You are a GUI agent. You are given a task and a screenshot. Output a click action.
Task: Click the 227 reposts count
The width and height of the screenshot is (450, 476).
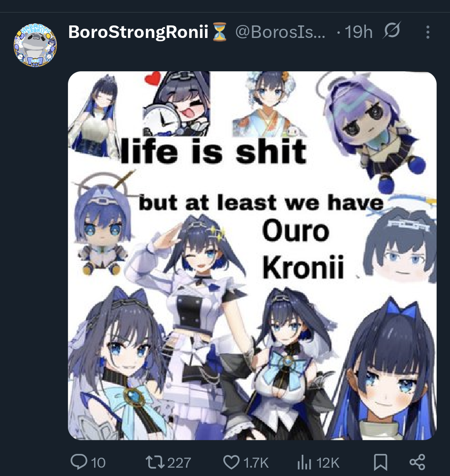(179, 463)
